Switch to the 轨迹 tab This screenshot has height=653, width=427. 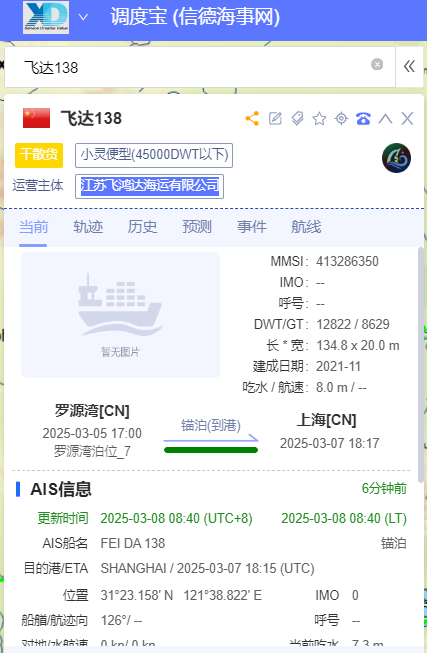(x=88, y=227)
